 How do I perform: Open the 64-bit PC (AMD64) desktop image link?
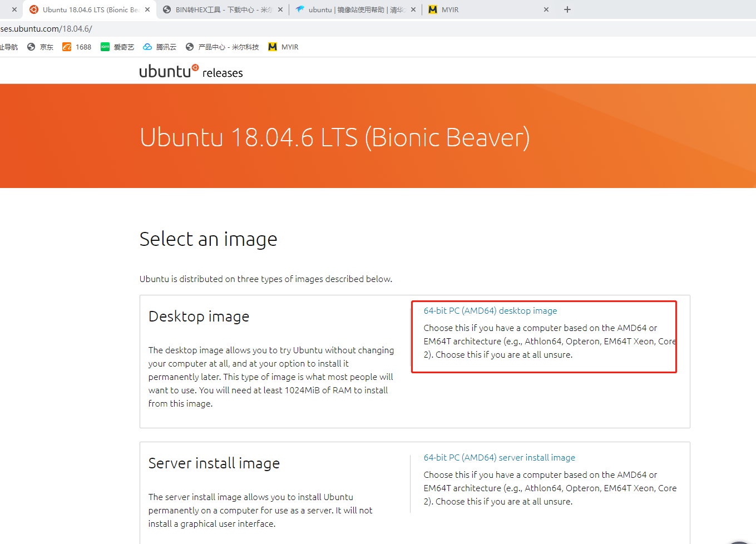tap(490, 311)
